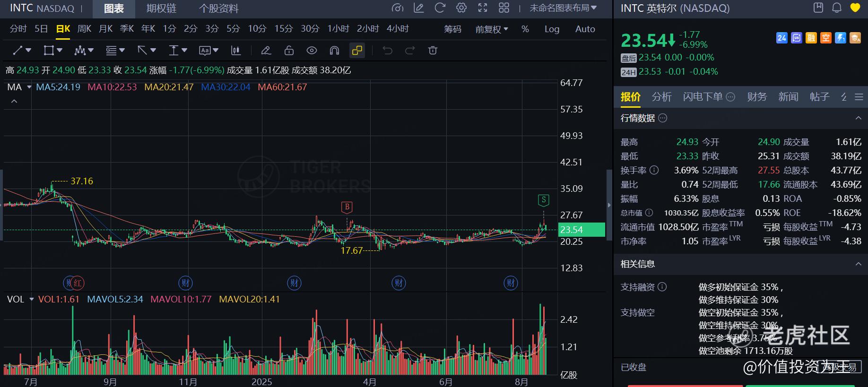
Task: Toggle the yellow heart watchlist favorite
Action: click(x=855, y=8)
